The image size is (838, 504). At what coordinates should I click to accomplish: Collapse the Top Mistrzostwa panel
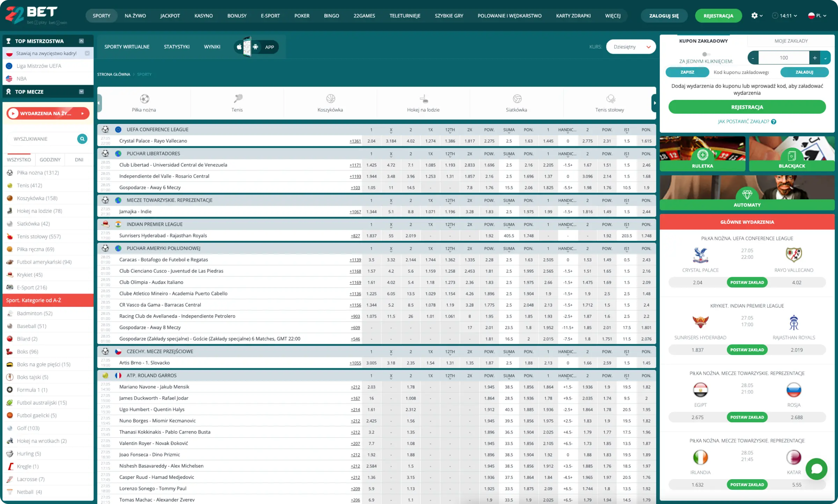point(81,41)
